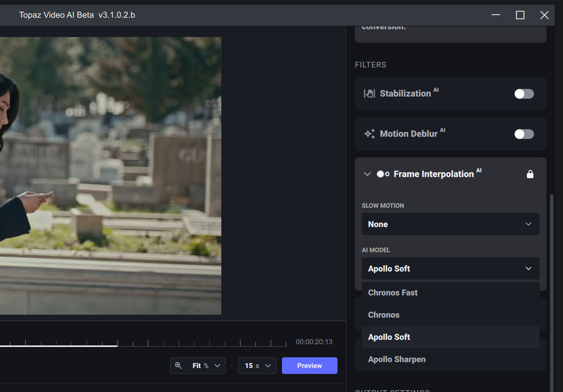Minimize the Topaz Video AI window
The height and width of the screenshot is (392, 563).
496,15
